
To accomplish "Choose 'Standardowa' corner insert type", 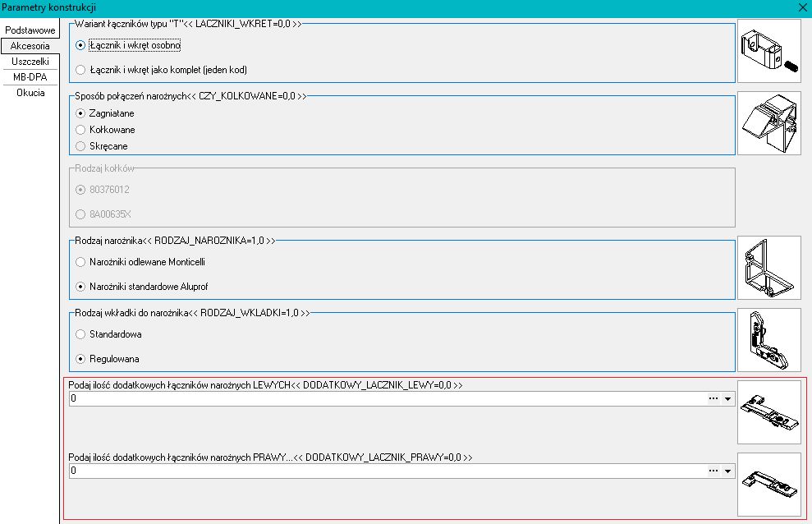I will tap(80, 334).
